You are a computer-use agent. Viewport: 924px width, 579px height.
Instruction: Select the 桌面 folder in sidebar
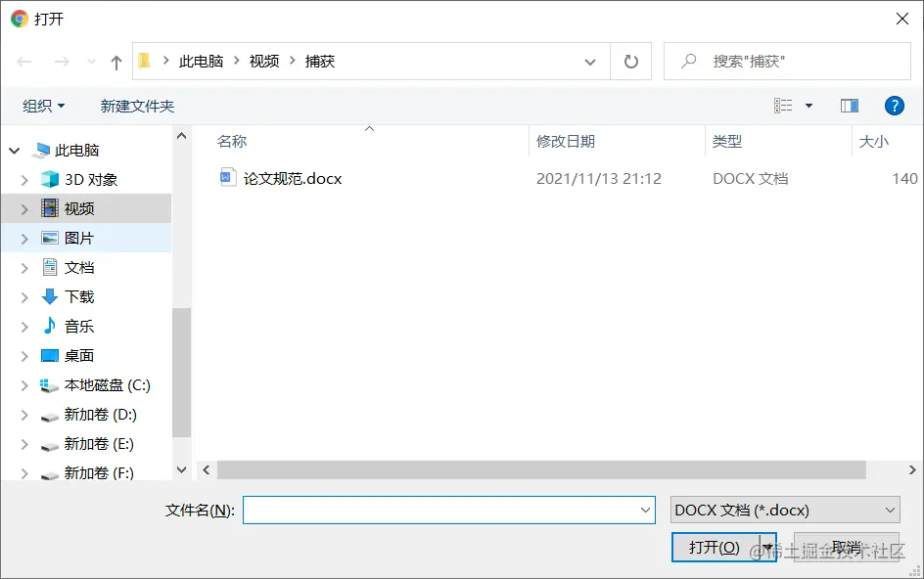(79, 356)
